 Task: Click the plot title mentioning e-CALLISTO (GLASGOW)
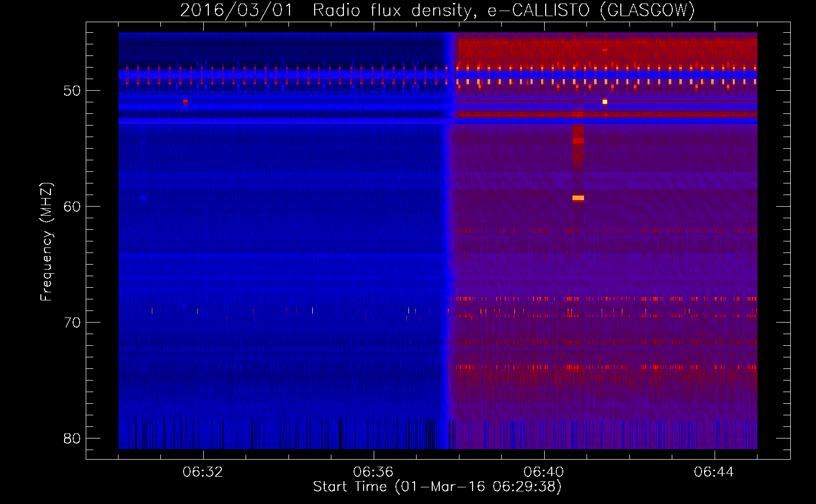click(437, 10)
